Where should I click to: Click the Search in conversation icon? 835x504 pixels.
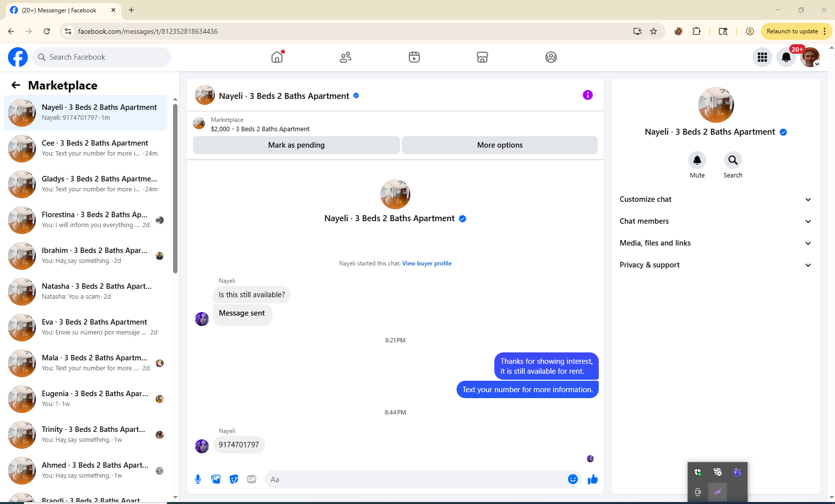pyautogui.click(x=733, y=160)
